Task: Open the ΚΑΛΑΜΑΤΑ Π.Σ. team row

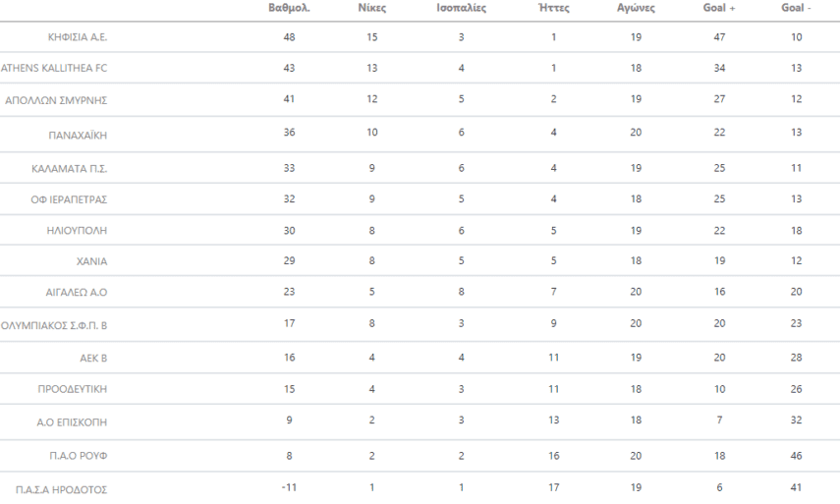Action: tap(70, 169)
